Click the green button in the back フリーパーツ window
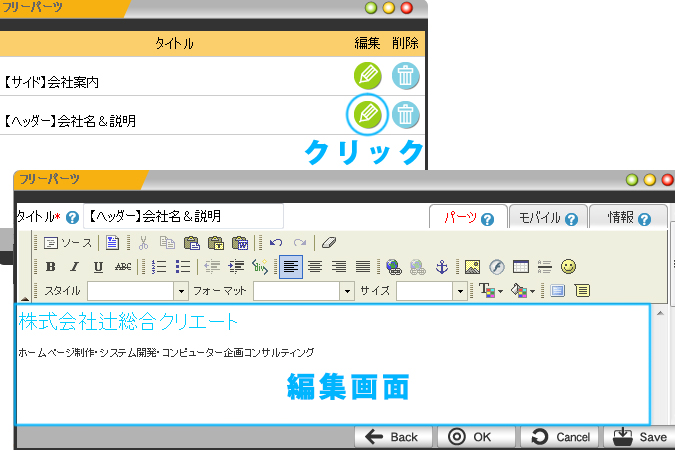Image resolution: width=675 pixels, height=450 pixels. click(x=371, y=8)
